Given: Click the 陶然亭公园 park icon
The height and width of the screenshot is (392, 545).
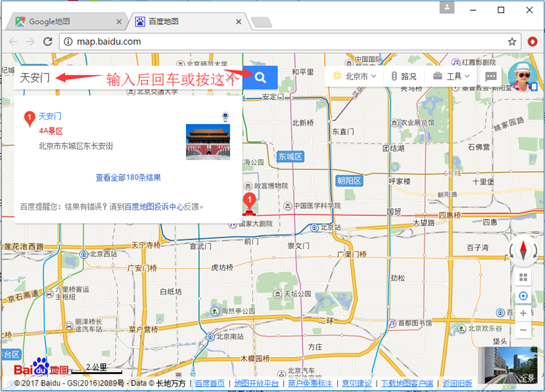Looking at the screenshot, I should (215, 311).
